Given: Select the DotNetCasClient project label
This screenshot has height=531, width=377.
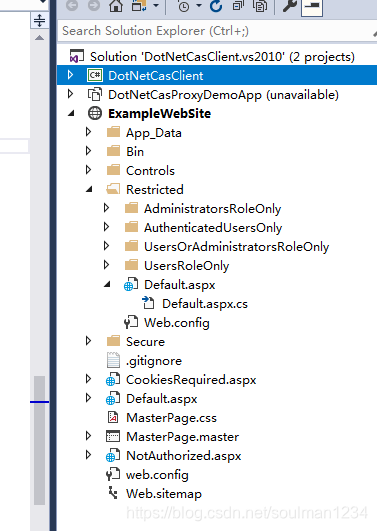Looking at the screenshot, I should tap(155, 76).
